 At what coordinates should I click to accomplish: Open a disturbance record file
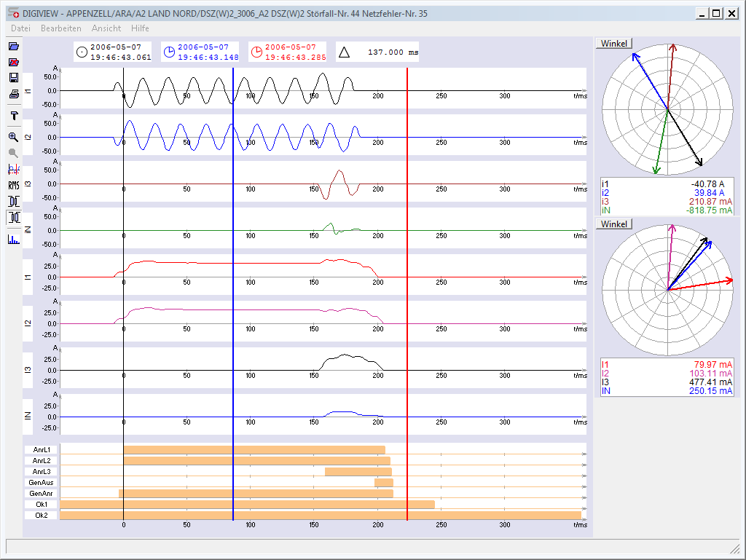[13, 45]
